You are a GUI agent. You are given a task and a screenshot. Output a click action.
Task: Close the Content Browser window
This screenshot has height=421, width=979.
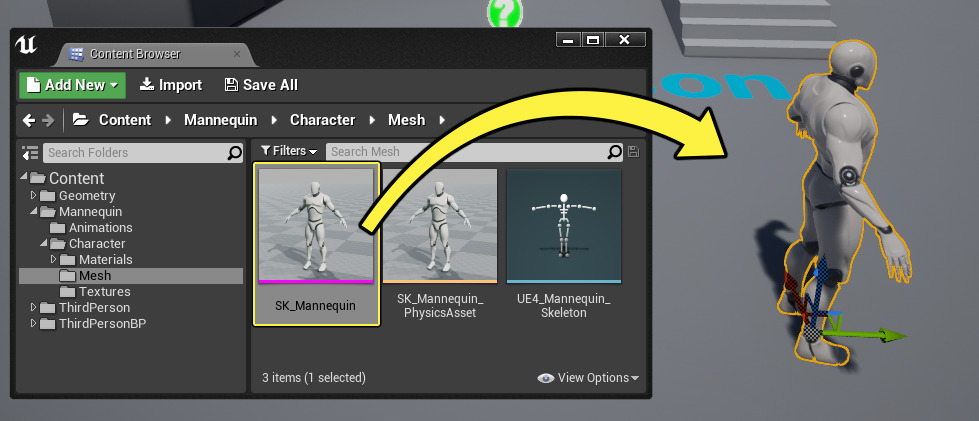(624, 40)
